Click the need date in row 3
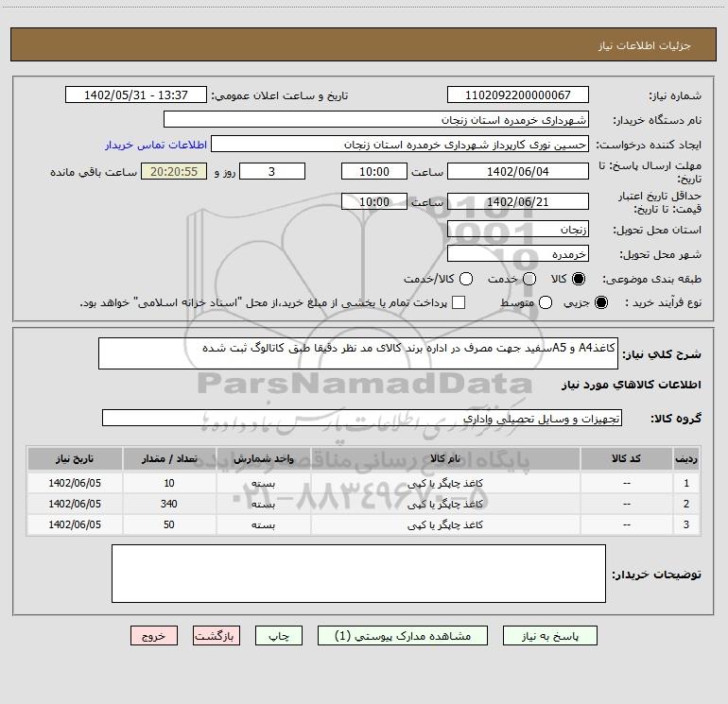 pyautogui.click(x=75, y=524)
